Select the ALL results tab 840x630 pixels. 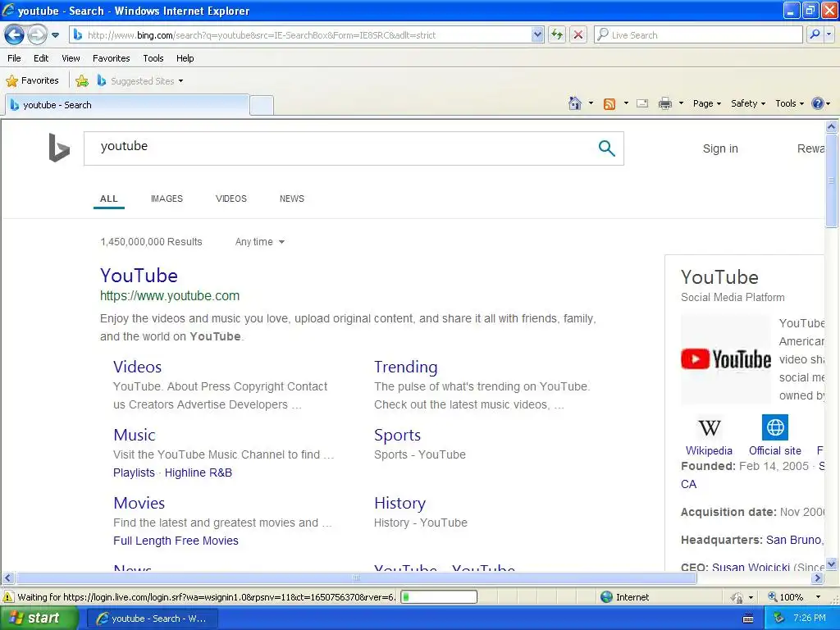(x=109, y=199)
